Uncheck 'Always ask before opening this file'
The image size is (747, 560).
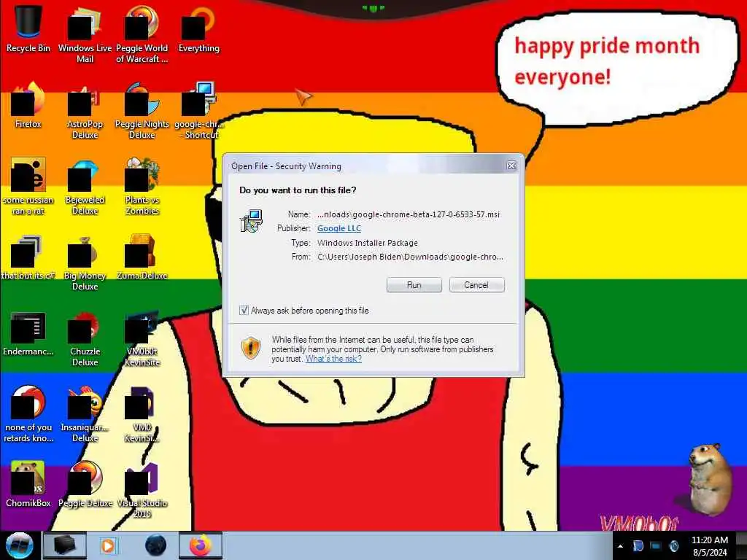[x=244, y=311]
